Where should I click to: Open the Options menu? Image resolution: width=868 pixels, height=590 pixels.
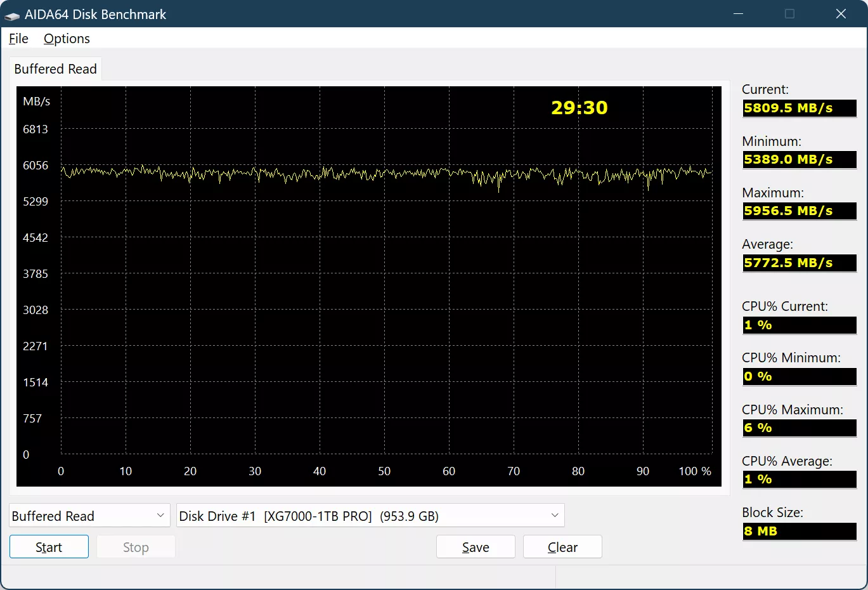(67, 39)
